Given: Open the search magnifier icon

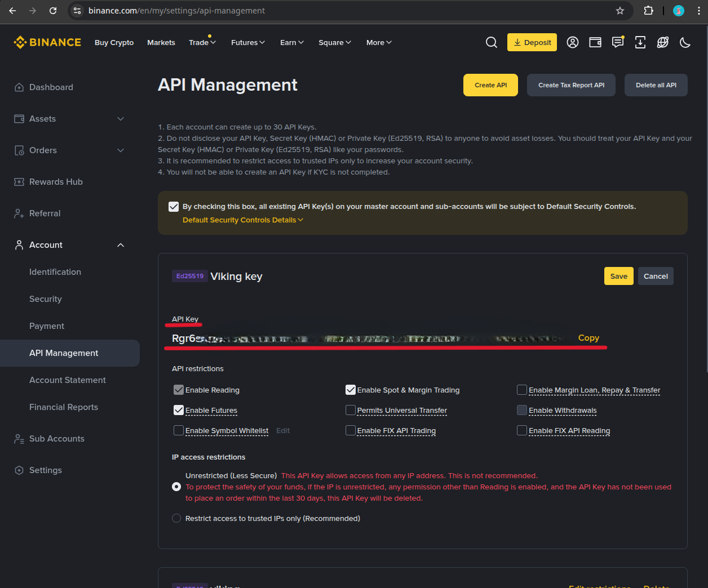Looking at the screenshot, I should click(492, 42).
